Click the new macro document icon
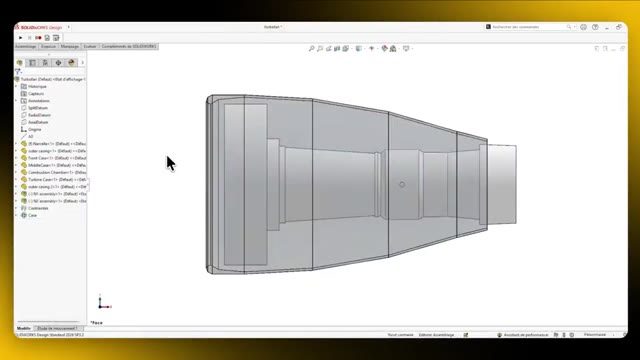This screenshot has height=360, width=640. pyautogui.click(x=47, y=38)
